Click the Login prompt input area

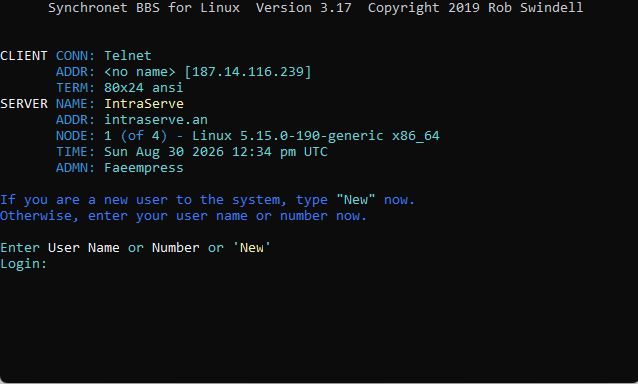point(342,264)
